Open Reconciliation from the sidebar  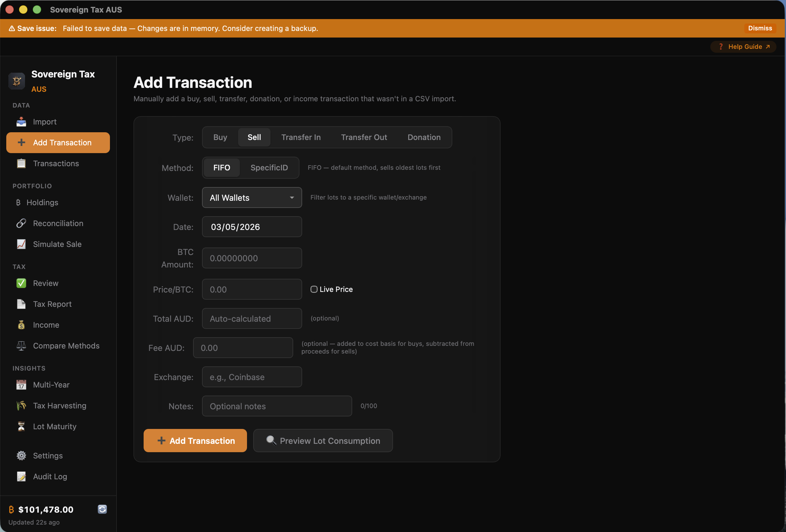pos(58,223)
